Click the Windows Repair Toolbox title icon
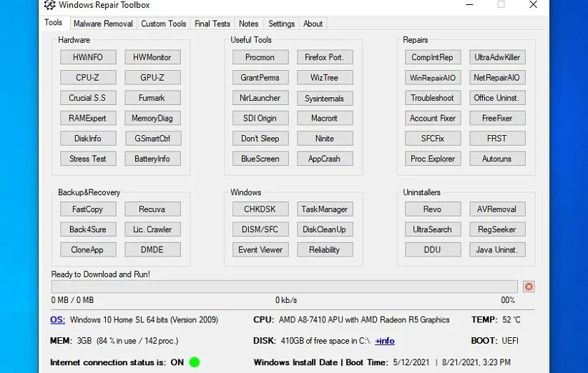The image size is (588, 373). pos(50,5)
